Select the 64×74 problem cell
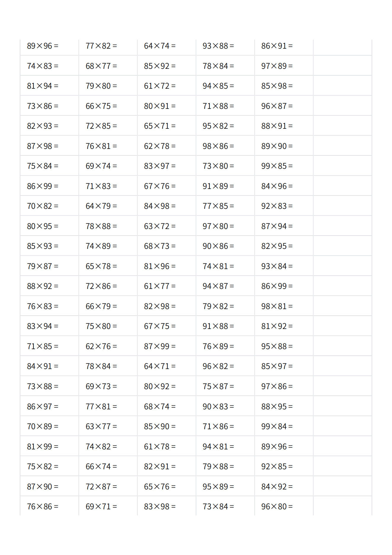Viewport: 392px width, 555px height. click(x=160, y=46)
